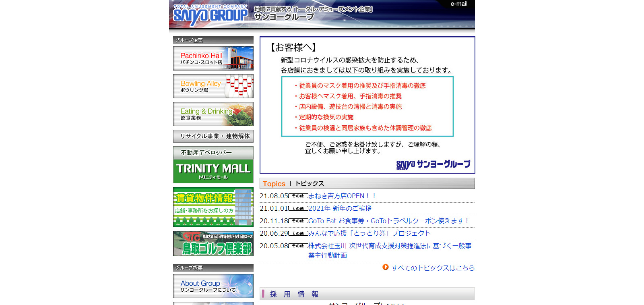This screenshot has width=644, height=305.
Task: Click その他 tag on 20.05.08 row
Action: click(298, 246)
